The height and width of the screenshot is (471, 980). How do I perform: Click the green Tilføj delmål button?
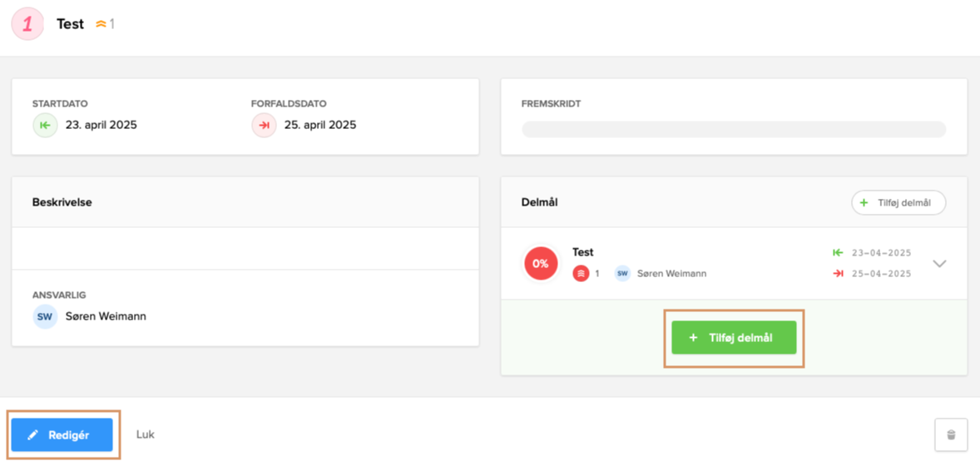[x=734, y=338]
